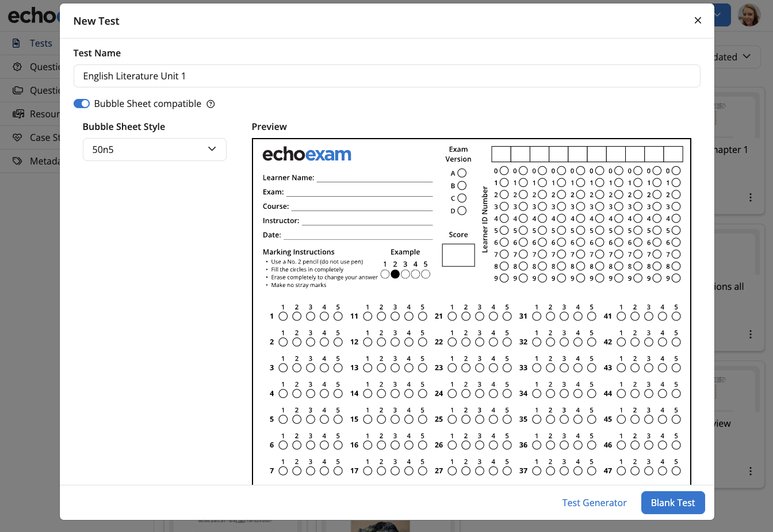Click the Resources sidebar icon
The image size is (773, 532).
click(18, 114)
